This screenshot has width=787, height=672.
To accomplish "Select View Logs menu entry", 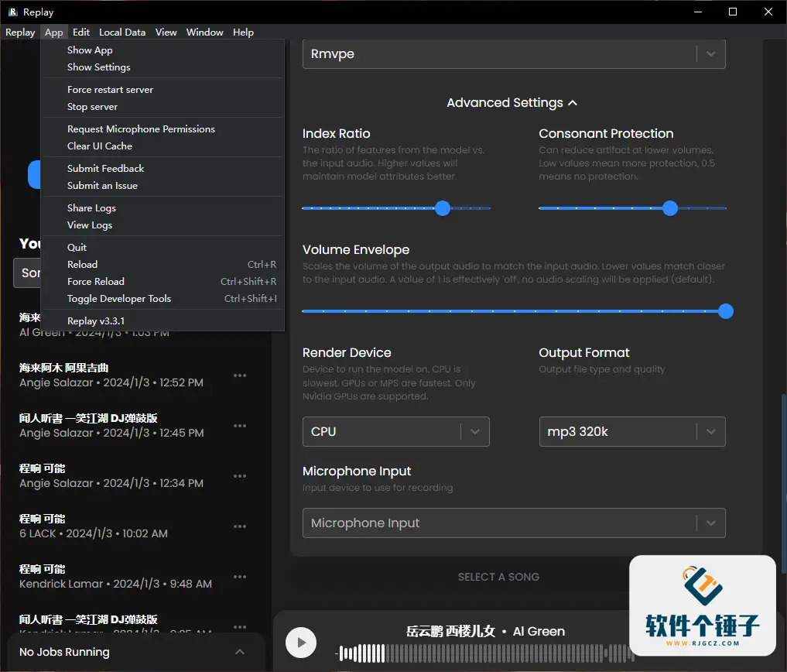I will point(163,225).
